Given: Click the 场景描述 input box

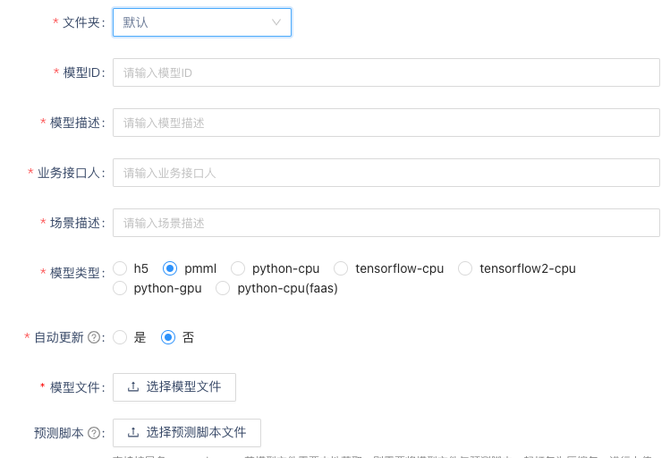Looking at the screenshot, I should [385, 222].
